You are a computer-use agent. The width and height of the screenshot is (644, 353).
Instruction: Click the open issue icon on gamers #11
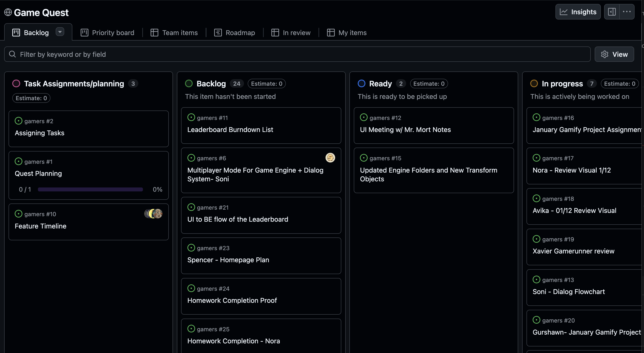[x=191, y=117]
